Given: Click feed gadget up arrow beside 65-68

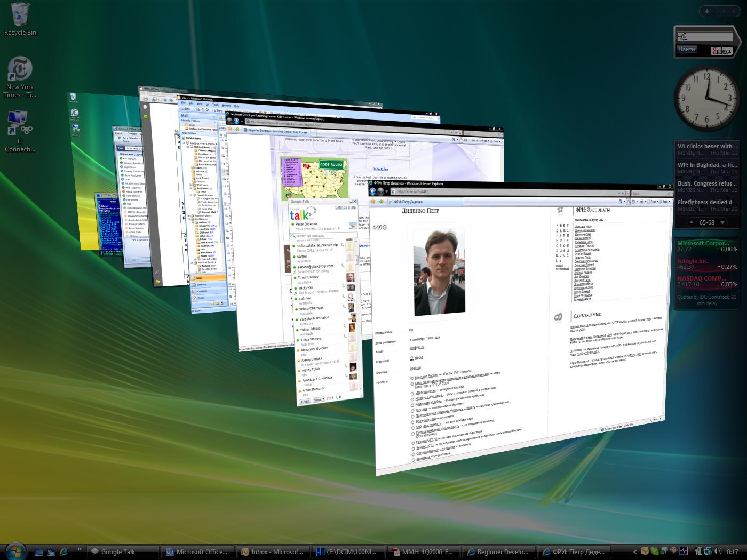Looking at the screenshot, I should tap(692, 222).
